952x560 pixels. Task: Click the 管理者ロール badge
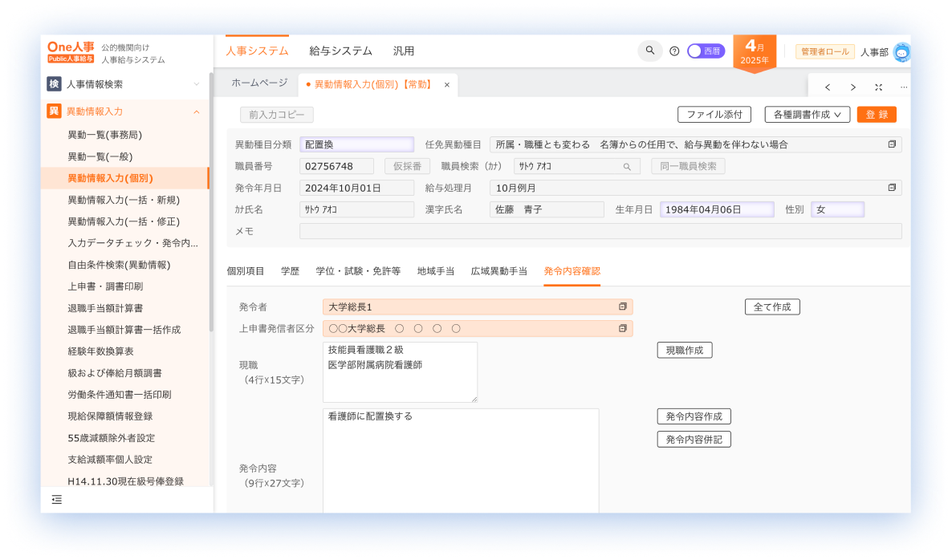coord(824,51)
